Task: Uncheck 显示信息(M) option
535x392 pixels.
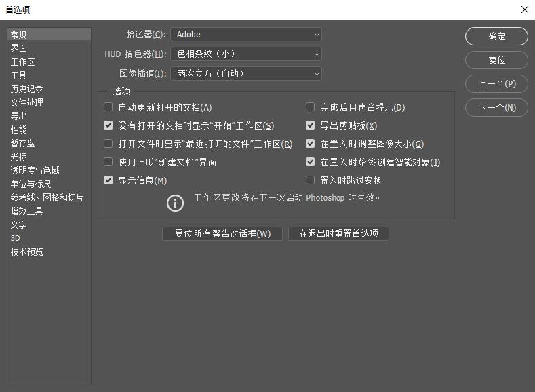Action: [x=108, y=180]
